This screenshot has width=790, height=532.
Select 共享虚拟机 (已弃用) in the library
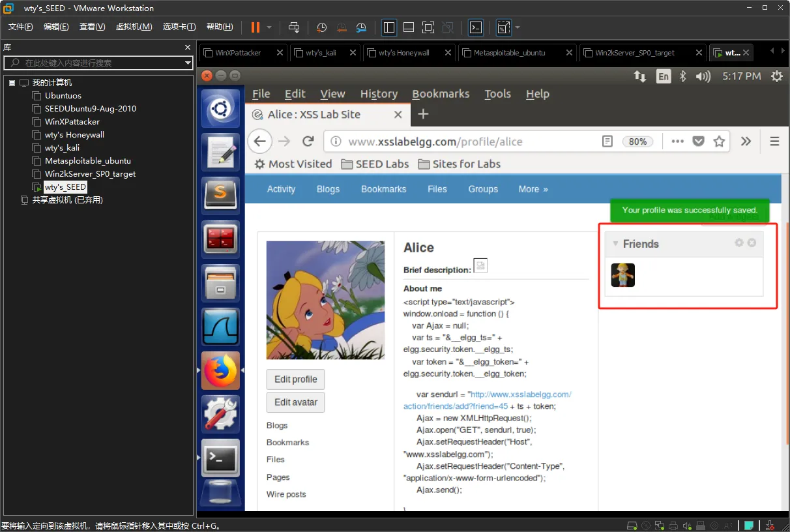(x=68, y=200)
